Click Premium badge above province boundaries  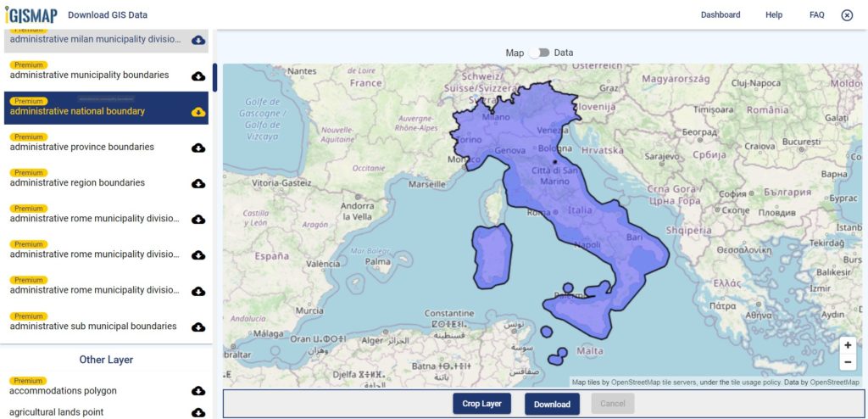[28, 137]
